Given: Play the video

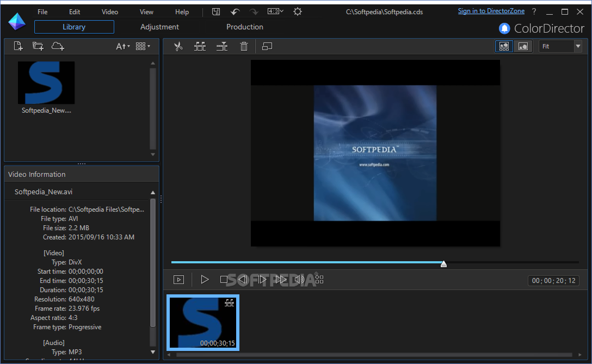Looking at the screenshot, I should pos(205,280).
